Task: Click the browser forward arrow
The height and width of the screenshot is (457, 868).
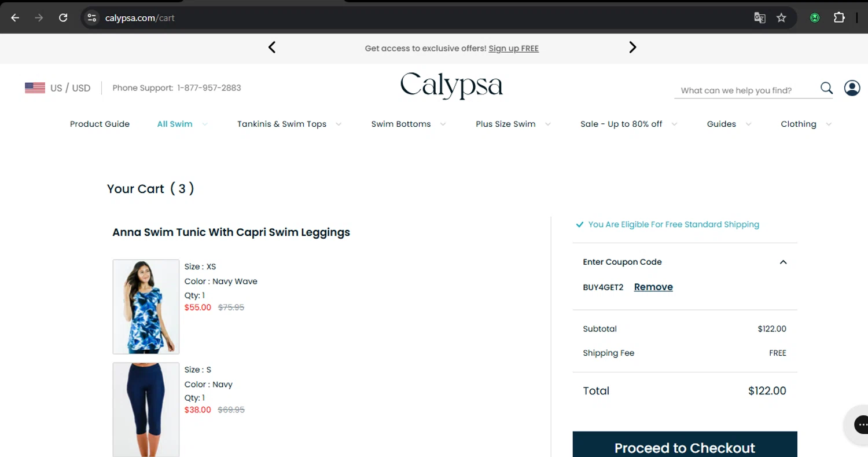Action: [39, 18]
